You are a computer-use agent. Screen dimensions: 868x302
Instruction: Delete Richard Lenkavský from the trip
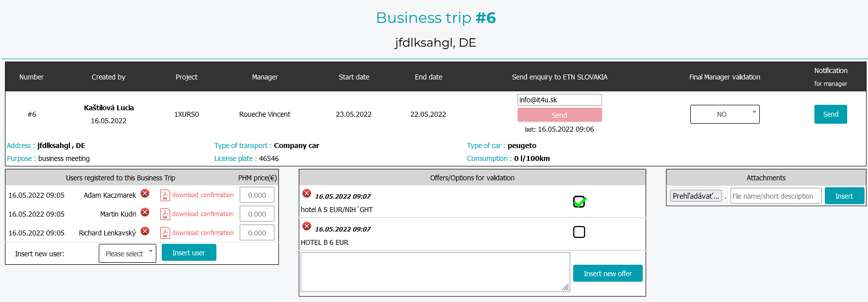click(x=145, y=231)
